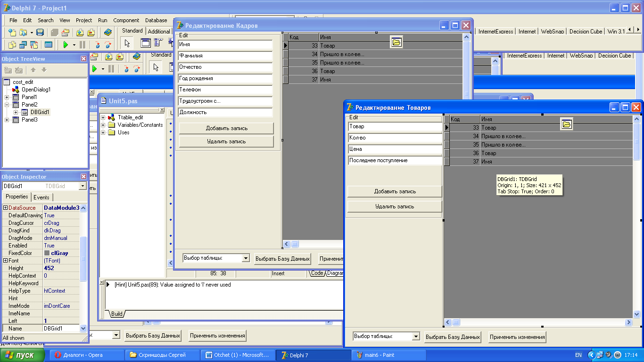Switch to Events tab in Object Inspector
This screenshot has height=362, width=644.
(41, 197)
